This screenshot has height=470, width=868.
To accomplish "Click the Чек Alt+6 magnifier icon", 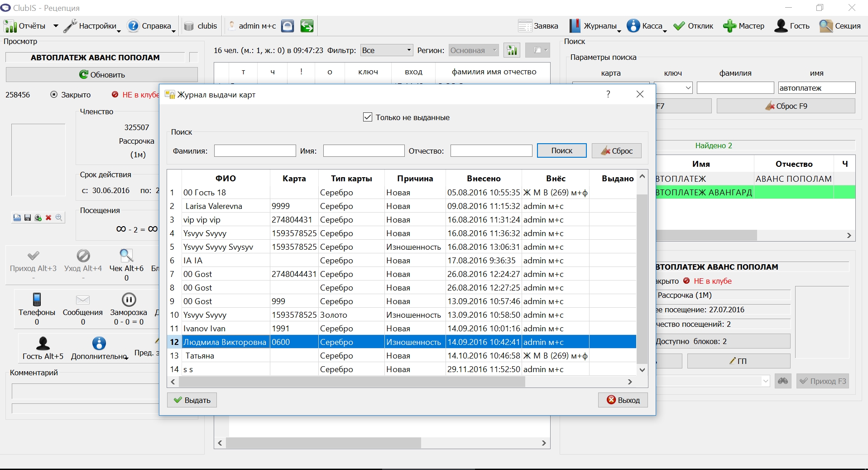I will pyautogui.click(x=126, y=256).
